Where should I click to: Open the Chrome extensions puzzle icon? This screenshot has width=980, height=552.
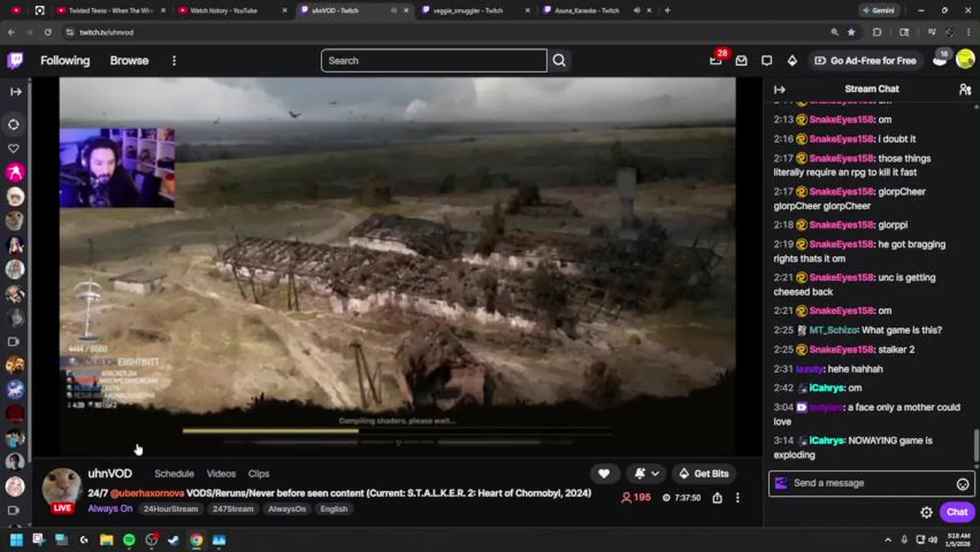click(x=877, y=32)
